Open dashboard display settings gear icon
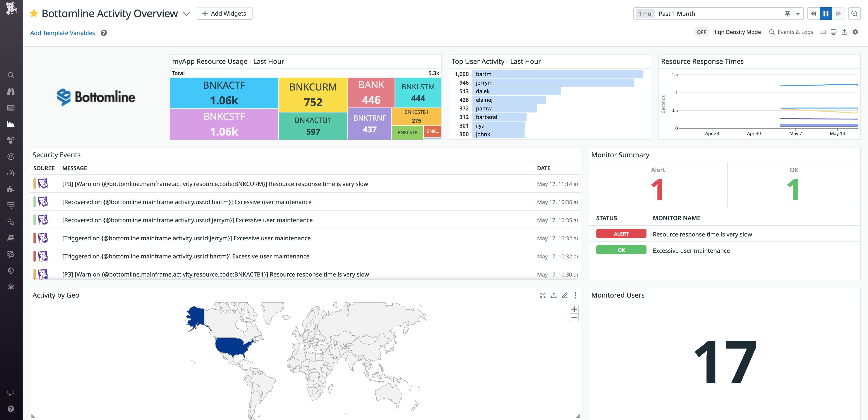 pos(856,32)
